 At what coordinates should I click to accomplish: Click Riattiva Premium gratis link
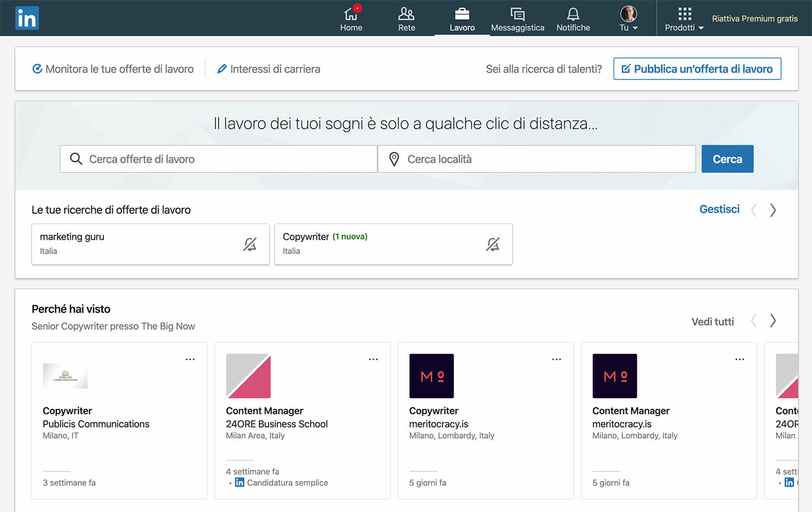(x=754, y=19)
